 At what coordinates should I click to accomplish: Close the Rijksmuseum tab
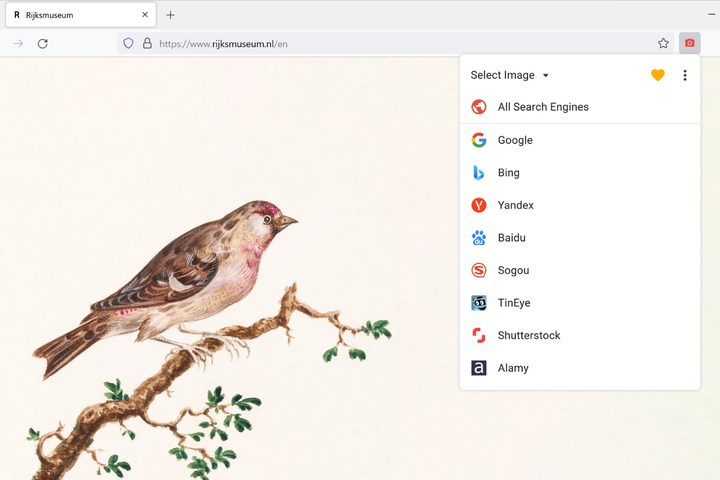pyautogui.click(x=145, y=15)
